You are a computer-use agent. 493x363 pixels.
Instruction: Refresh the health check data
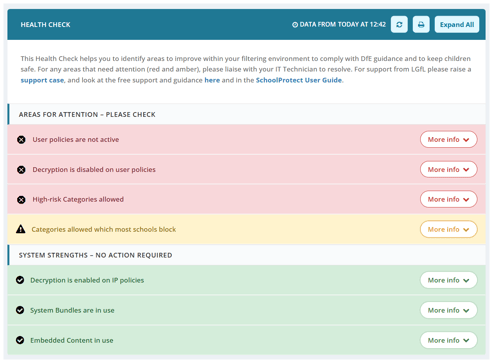(399, 24)
